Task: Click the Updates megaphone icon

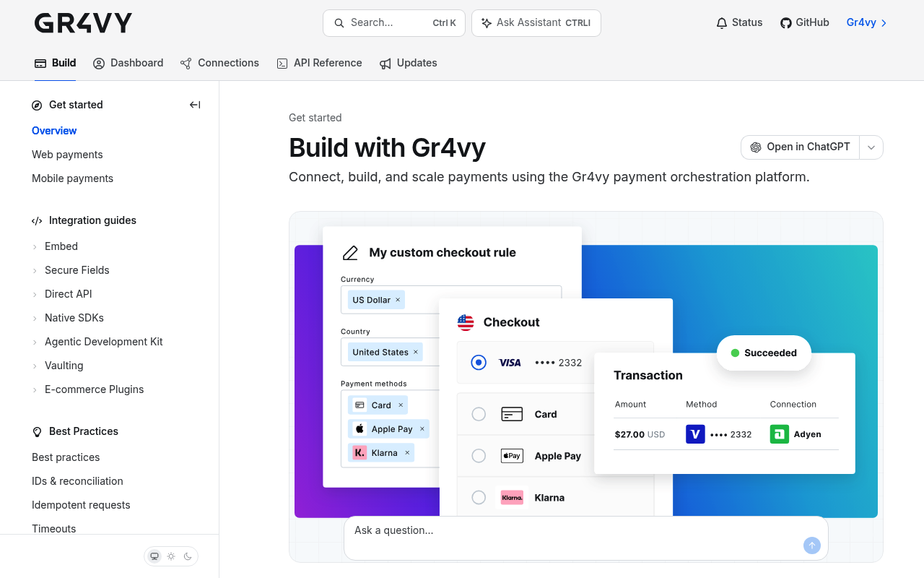Action: (385, 64)
